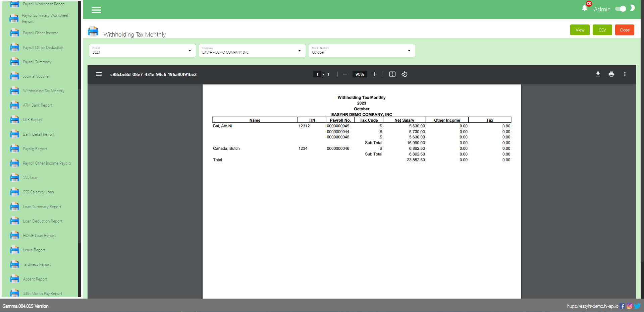Export report using CSV button

coord(602,30)
